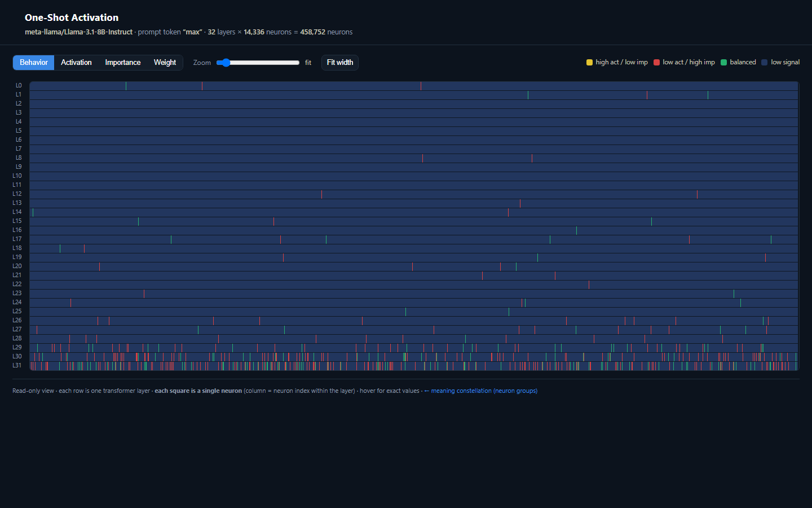Click the green balanced legend swatch

tap(723, 63)
